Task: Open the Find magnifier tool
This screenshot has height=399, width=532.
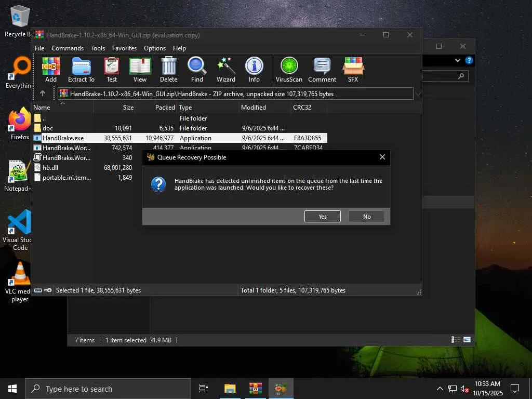Action: (x=197, y=70)
